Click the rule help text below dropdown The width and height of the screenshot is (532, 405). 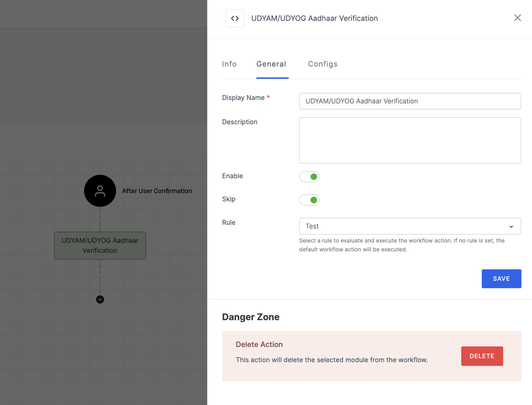(402, 245)
